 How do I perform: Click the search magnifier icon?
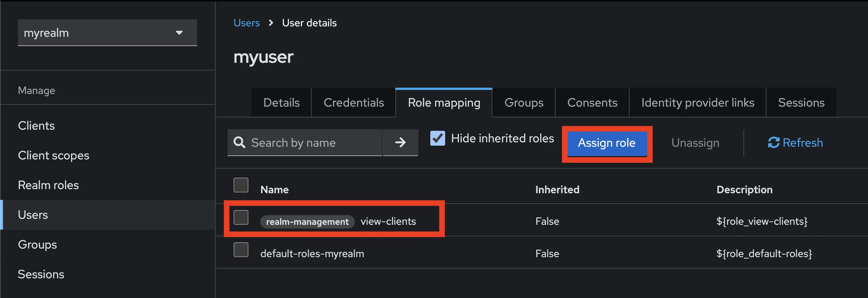click(239, 143)
